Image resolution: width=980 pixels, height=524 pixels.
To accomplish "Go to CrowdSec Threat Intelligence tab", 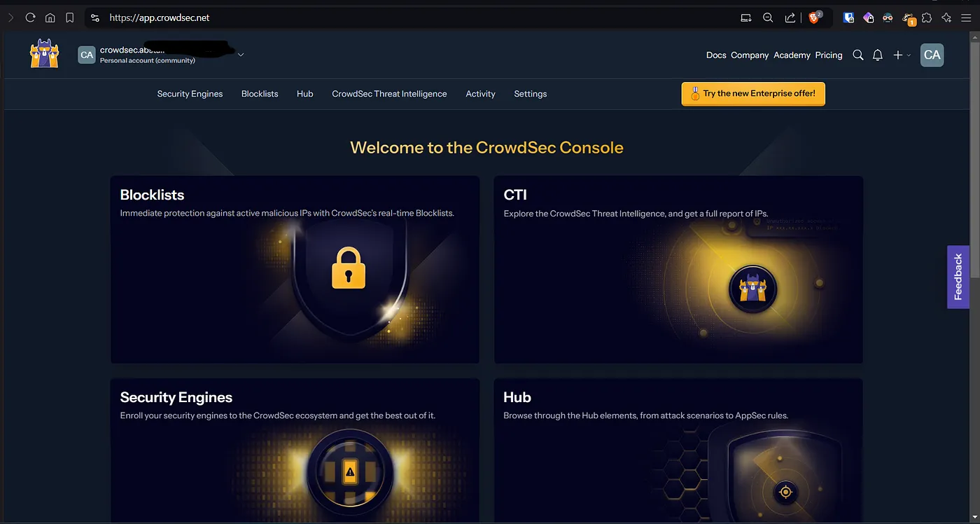I will point(389,94).
